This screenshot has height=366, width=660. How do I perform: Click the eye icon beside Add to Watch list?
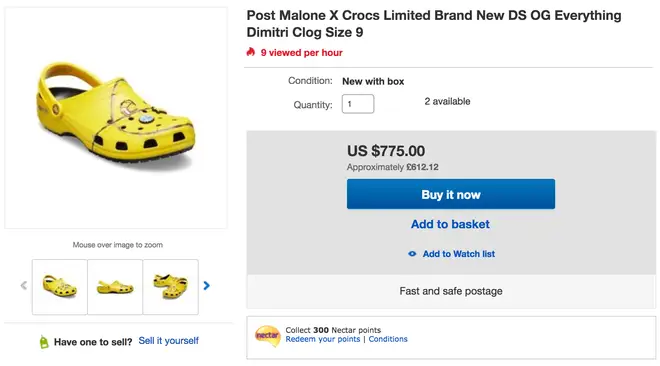click(x=412, y=254)
